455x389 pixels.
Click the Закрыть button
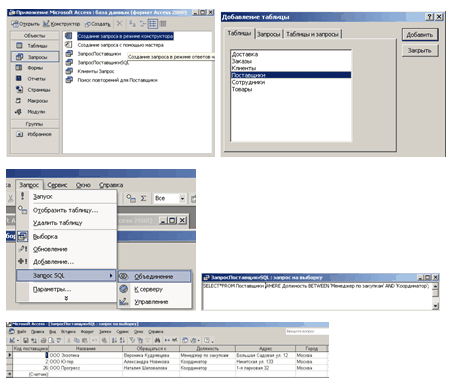pos(420,51)
